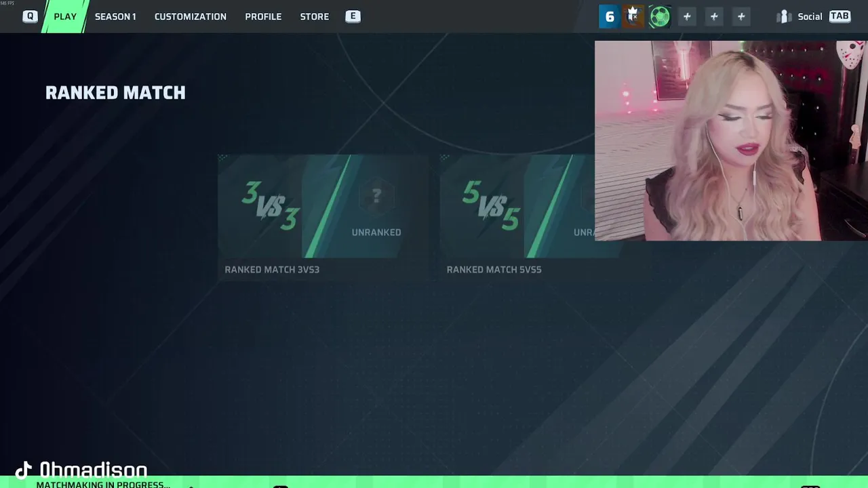Click the blue level 6 badge

coord(609,17)
